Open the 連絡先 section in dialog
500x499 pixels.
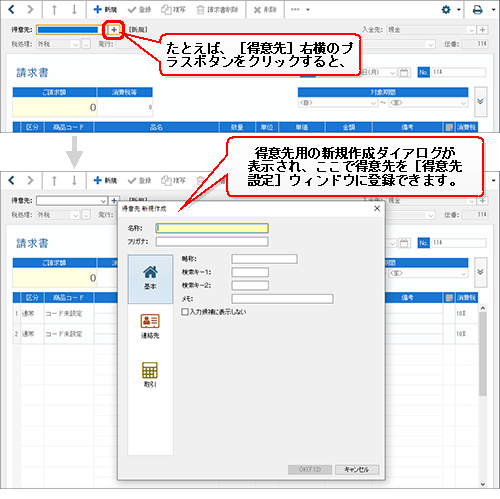(x=150, y=327)
